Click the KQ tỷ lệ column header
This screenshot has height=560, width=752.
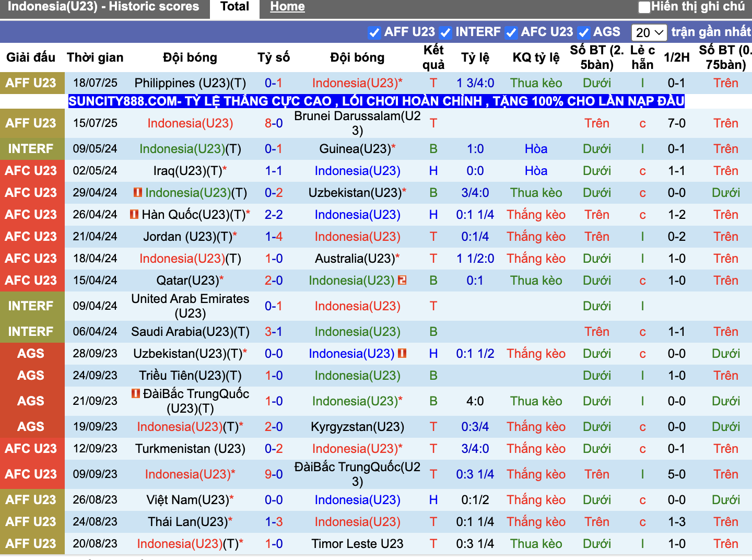[x=536, y=57]
